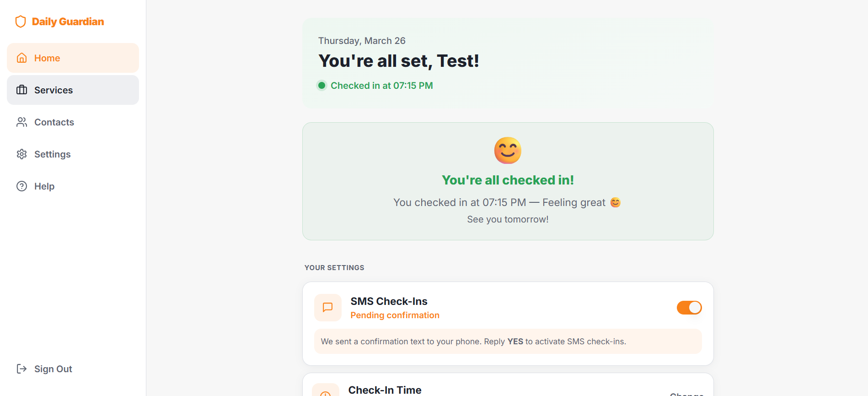Go to the Contacts page
Image resolution: width=868 pixels, height=396 pixels.
point(54,122)
